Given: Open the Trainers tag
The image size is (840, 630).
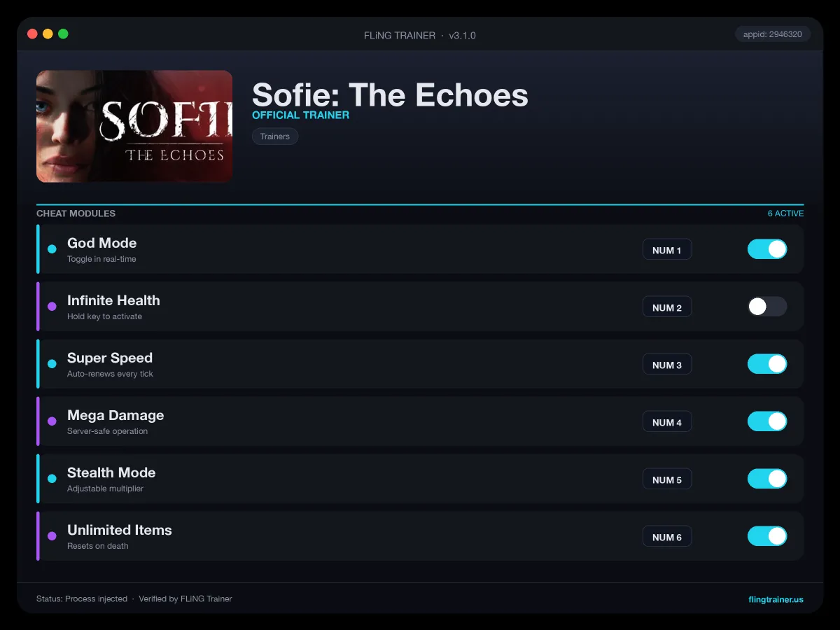Looking at the screenshot, I should [x=275, y=136].
